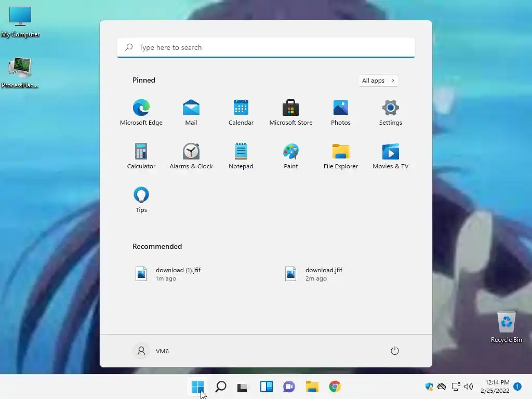Open the clock showing 12:14 PM
The width and height of the screenshot is (532, 399).
pos(495,387)
